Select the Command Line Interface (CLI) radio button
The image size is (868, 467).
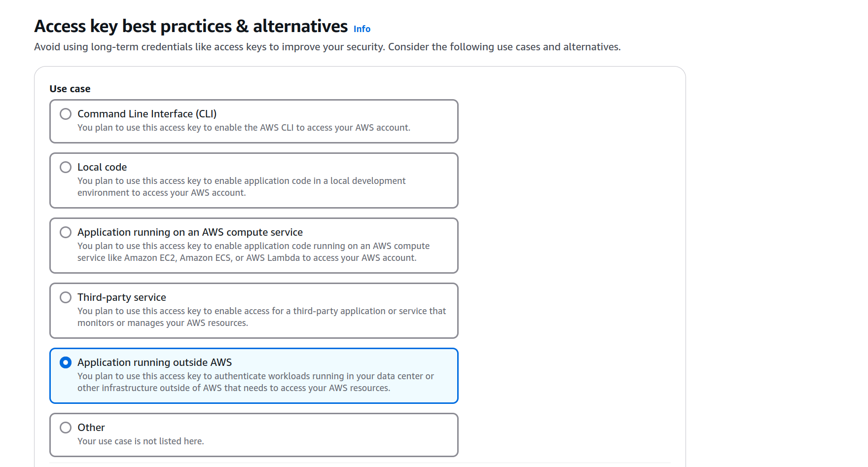tap(66, 114)
